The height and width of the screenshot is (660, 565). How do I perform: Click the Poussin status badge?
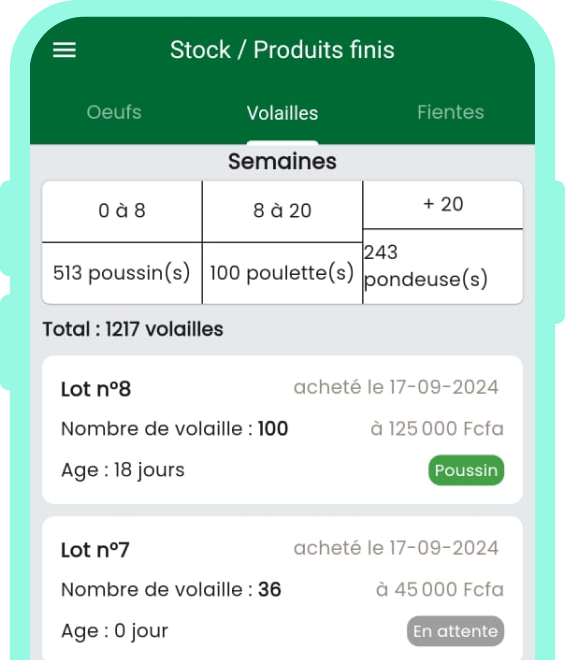click(x=466, y=470)
